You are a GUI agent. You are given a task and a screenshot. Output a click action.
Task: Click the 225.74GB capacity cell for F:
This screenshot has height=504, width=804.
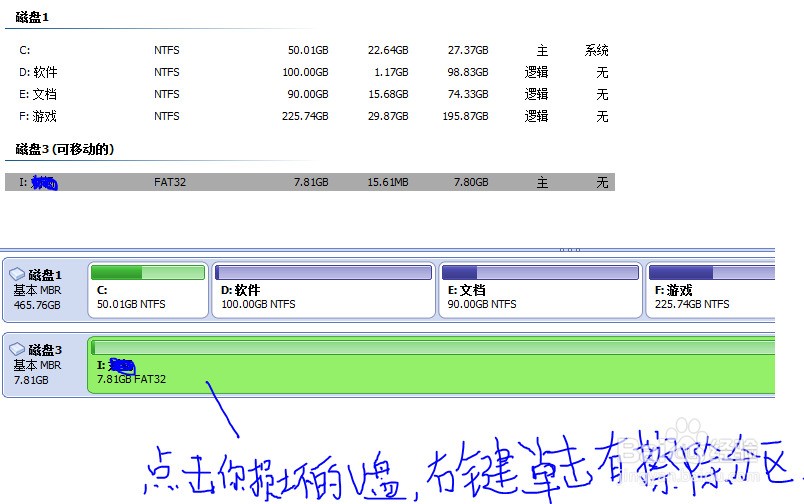point(305,116)
